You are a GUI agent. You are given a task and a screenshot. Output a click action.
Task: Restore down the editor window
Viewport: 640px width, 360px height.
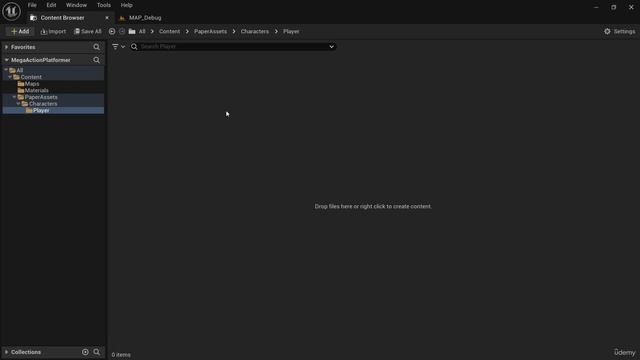click(613, 7)
